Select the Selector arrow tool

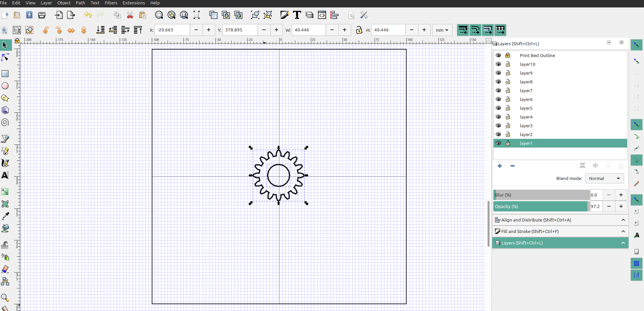5,45
